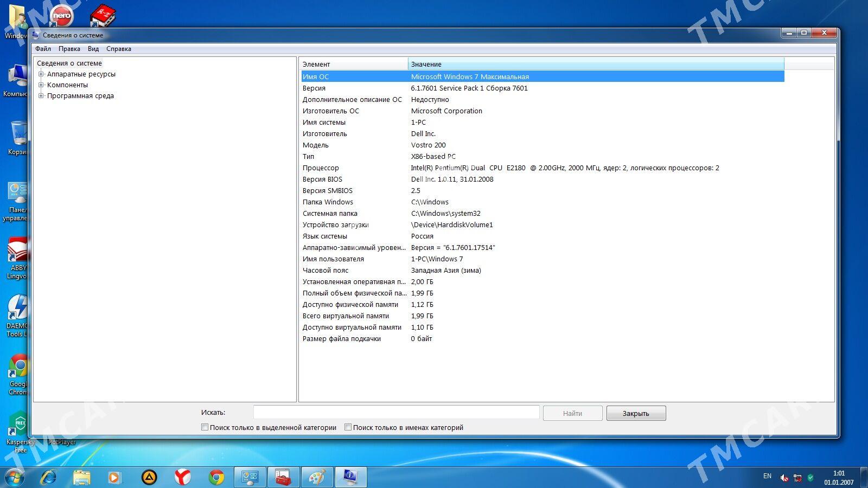The image size is (868, 488).
Task: Switch to Control Panel taskbar window
Action: coord(250,477)
